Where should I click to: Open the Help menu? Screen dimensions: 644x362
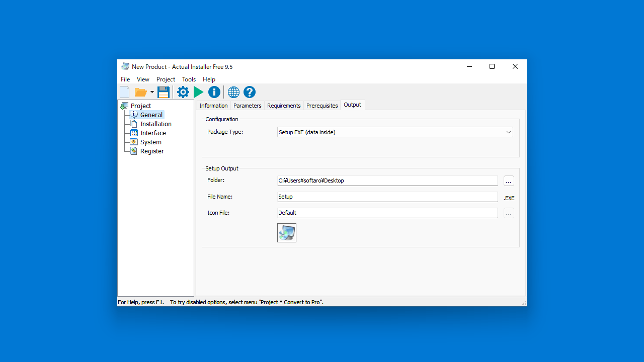209,79
